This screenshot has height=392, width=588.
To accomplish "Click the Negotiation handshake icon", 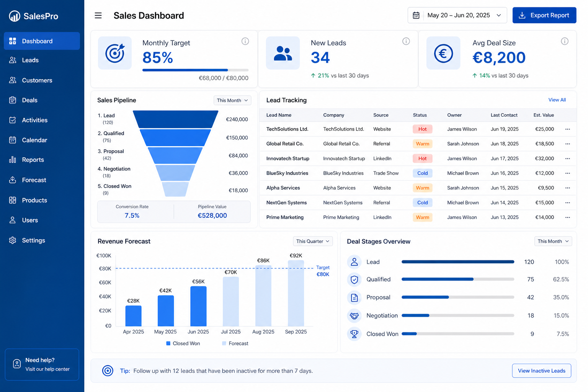I will pyautogui.click(x=354, y=316).
